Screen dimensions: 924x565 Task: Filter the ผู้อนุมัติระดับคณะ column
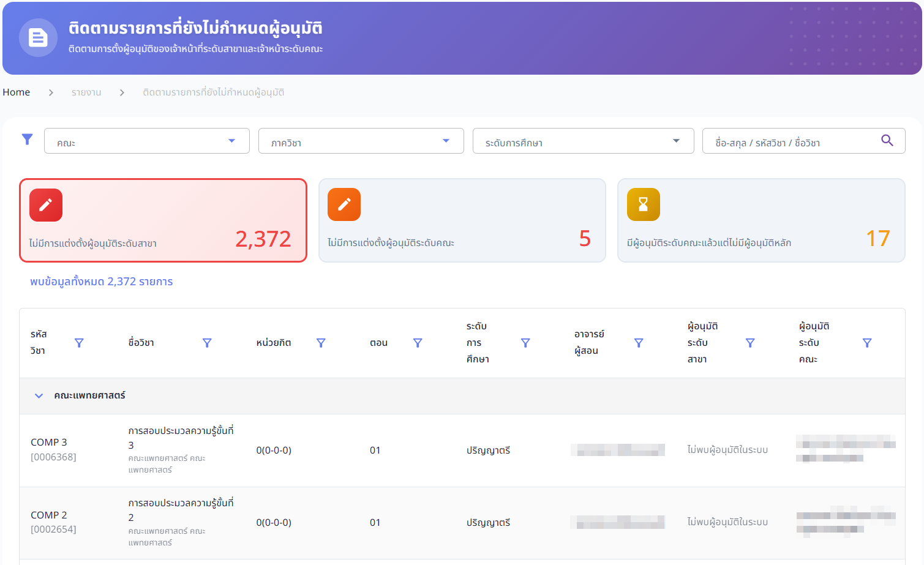point(867,343)
